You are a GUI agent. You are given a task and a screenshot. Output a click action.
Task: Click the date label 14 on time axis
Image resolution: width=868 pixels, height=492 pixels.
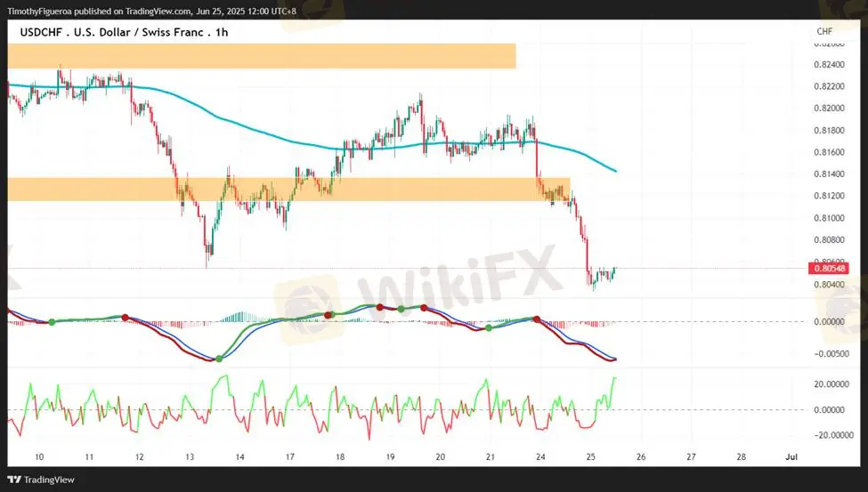[x=239, y=457]
